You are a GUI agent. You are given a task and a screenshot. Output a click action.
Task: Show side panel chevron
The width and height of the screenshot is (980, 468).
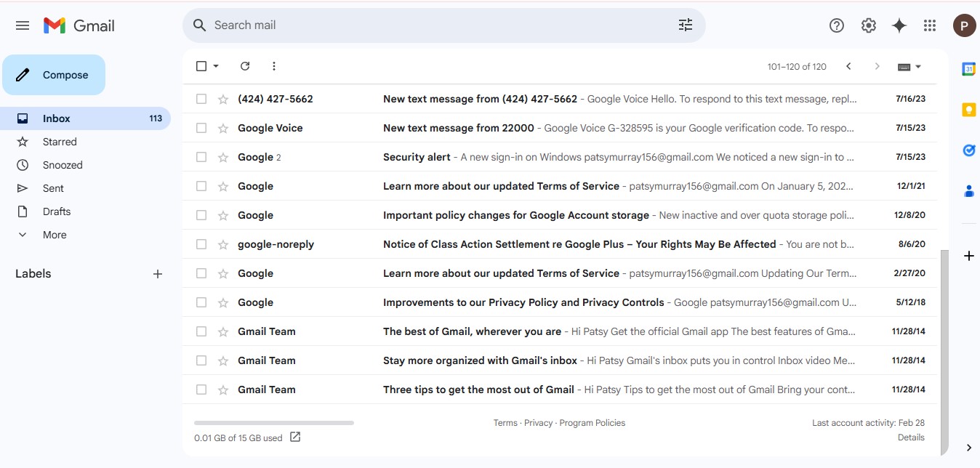point(968,448)
